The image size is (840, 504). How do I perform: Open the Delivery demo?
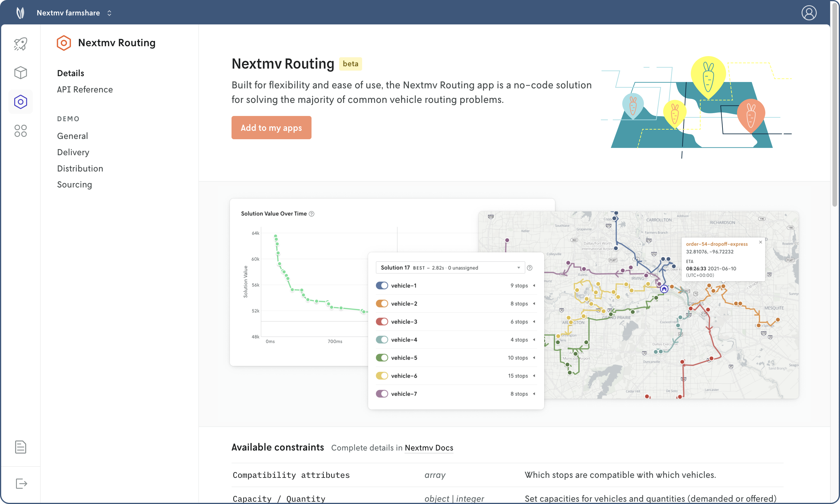pos(73,152)
